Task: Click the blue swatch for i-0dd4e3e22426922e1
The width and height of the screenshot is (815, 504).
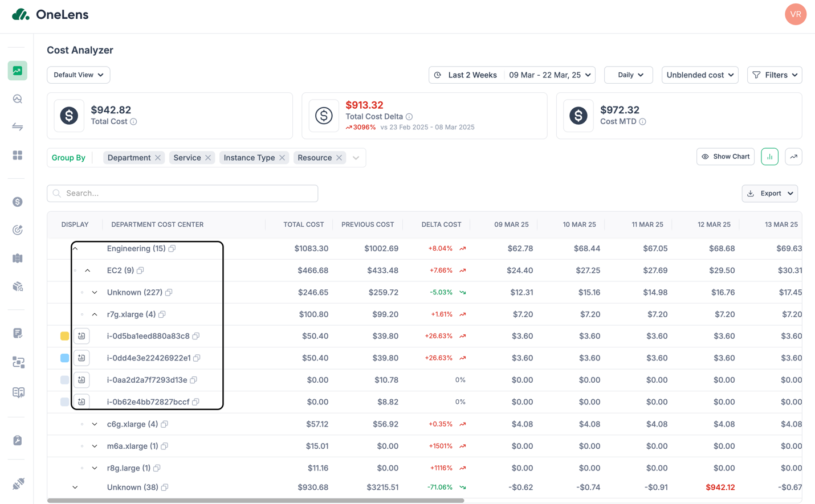Action: click(x=64, y=358)
